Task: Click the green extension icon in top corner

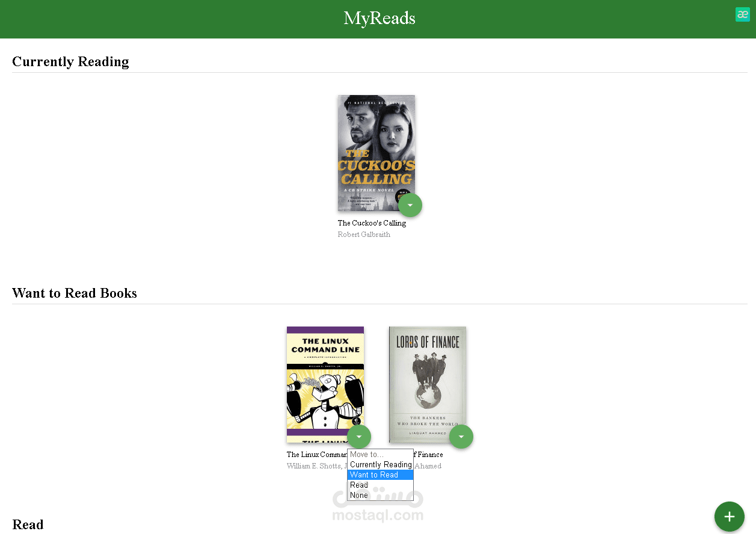Action: coord(743,14)
